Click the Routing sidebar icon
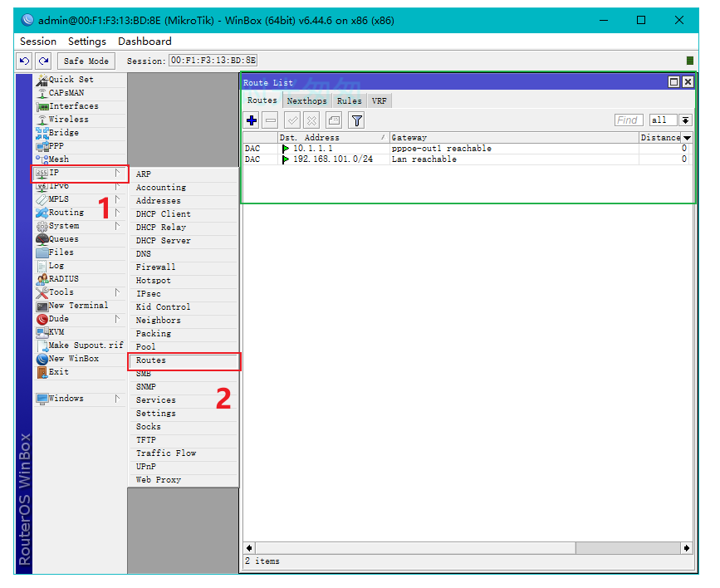 42,213
